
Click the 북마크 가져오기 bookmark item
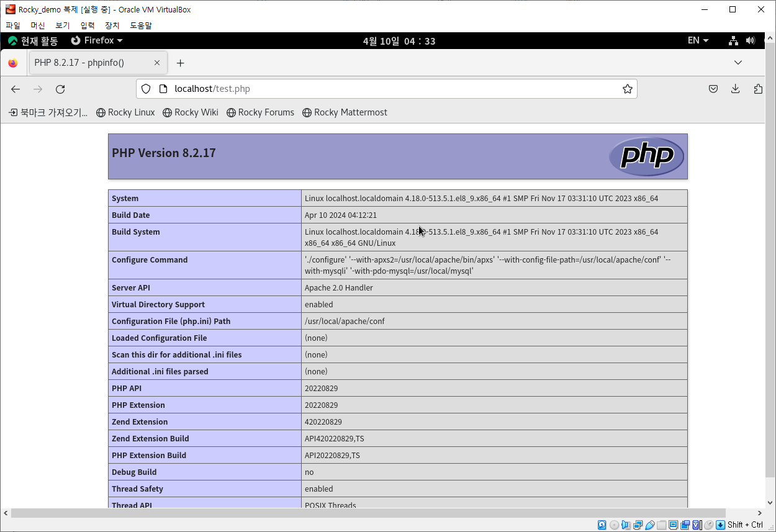tap(48, 112)
